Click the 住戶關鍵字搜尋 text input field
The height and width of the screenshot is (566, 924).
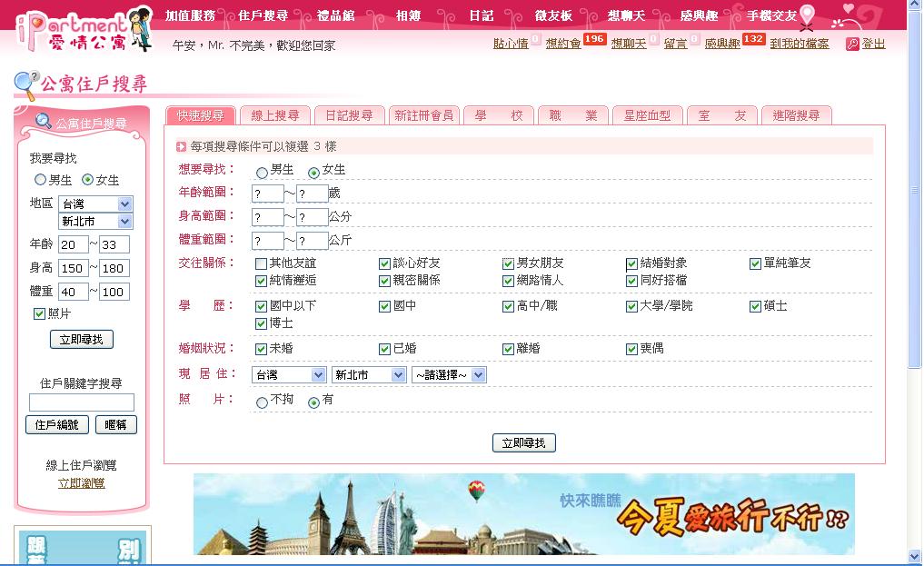click(81, 402)
